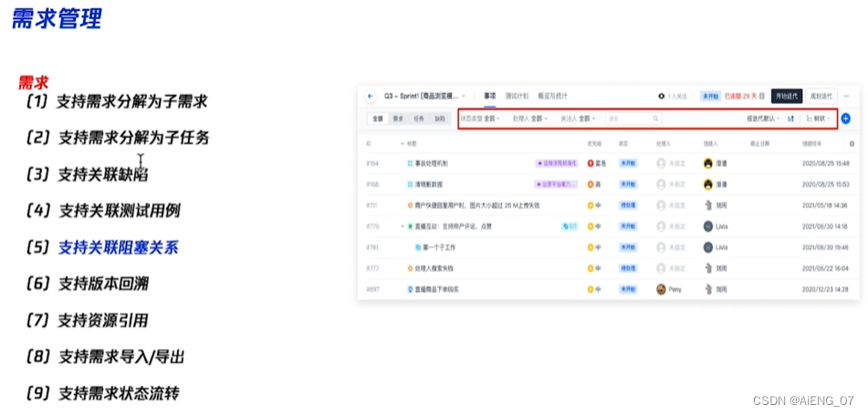Click the purple tag on row #164
Viewport: 868px width, 415px height.
[557, 163]
